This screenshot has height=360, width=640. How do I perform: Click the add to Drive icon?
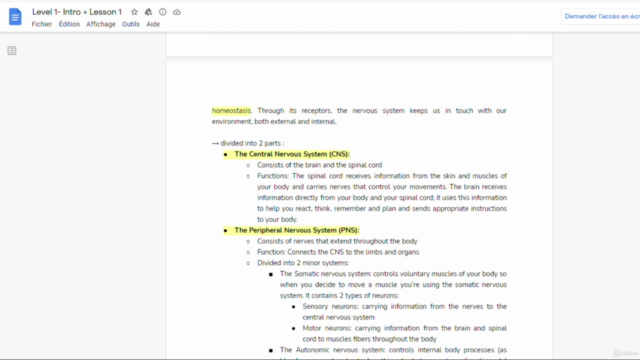[149, 12]
